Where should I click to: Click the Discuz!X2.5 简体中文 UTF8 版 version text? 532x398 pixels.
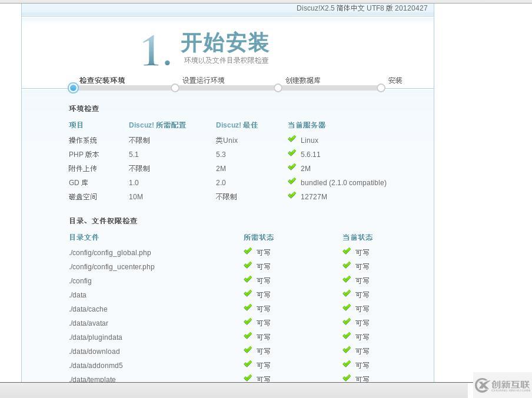(x=362, y=8)
